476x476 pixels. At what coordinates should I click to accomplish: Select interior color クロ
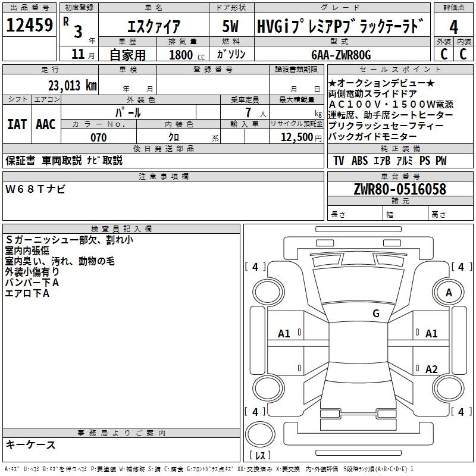click(174, 137)
